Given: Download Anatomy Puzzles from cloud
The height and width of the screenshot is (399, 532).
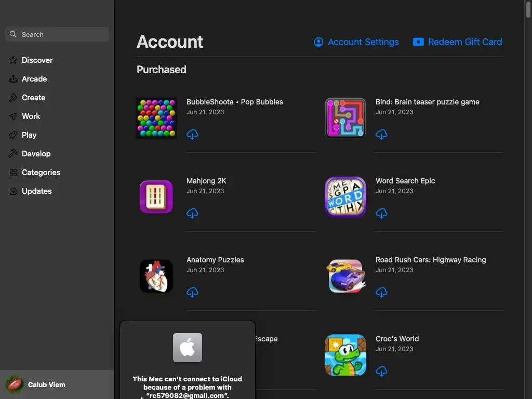Looking at the screenshot, I should 192,292.
